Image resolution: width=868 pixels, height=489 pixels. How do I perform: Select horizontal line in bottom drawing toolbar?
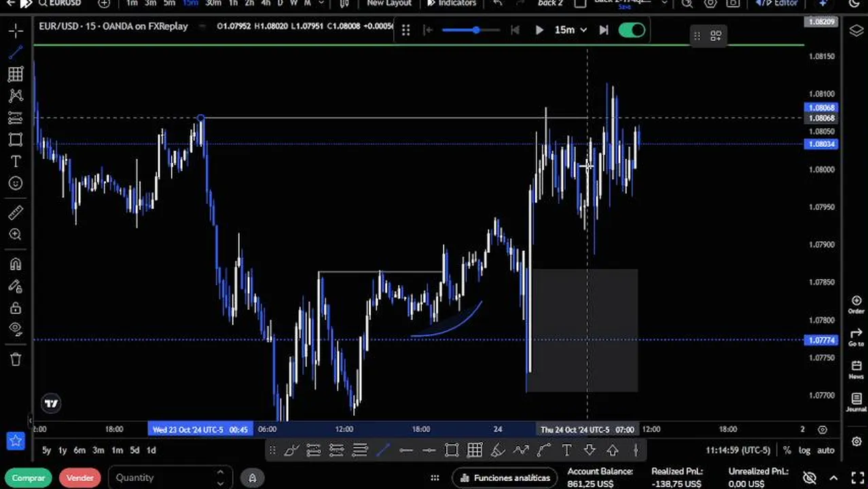pos(405,450)
